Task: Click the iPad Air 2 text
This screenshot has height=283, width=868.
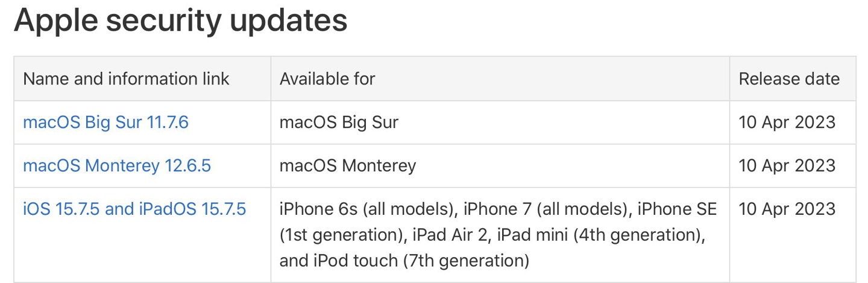Action: (450, 235)
